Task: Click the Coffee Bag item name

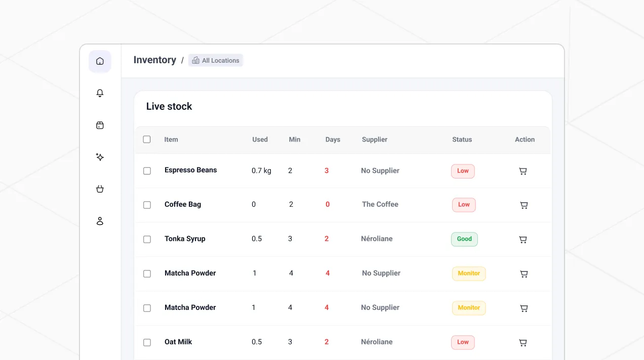Action: 183,204
